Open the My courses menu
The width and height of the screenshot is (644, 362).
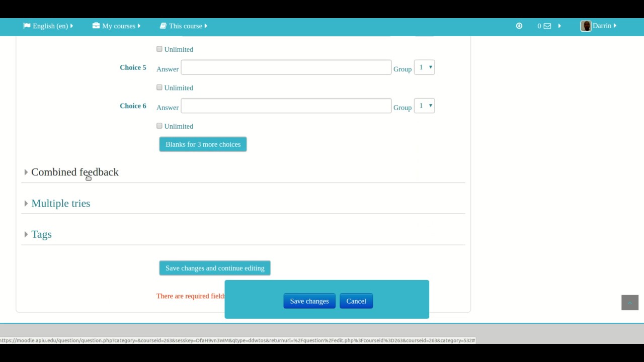(x=117, y=26)
